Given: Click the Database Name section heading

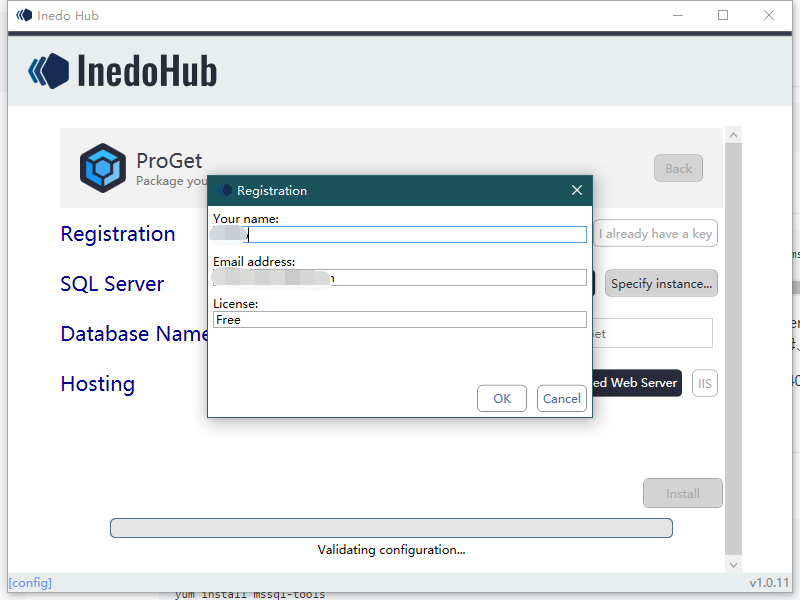Looking at the screenshot, I should (x=135, y=334).
